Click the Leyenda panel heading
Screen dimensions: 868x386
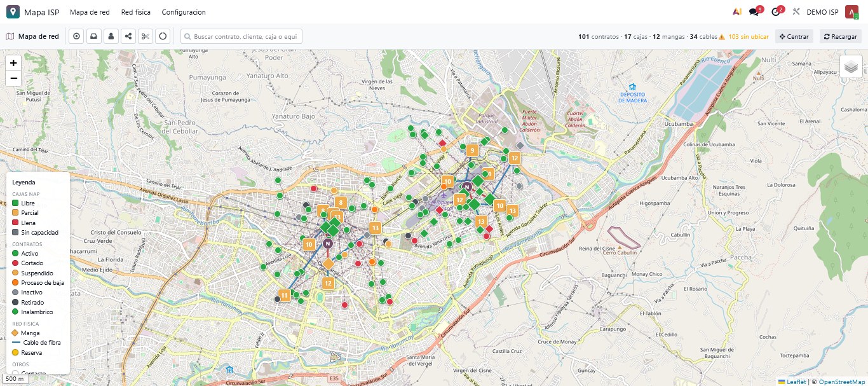[x=24, y=182]
